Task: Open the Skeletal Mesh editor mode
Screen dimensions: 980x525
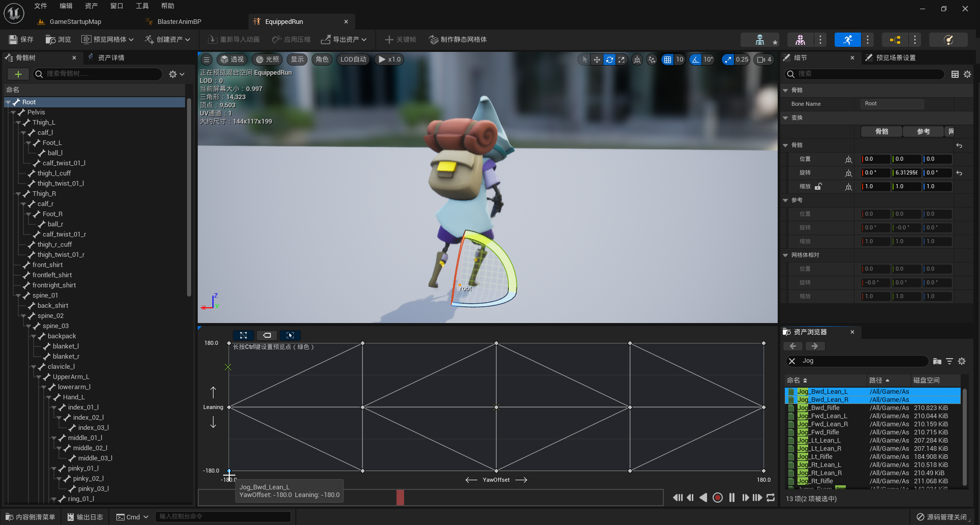Action: coord(800,40)
